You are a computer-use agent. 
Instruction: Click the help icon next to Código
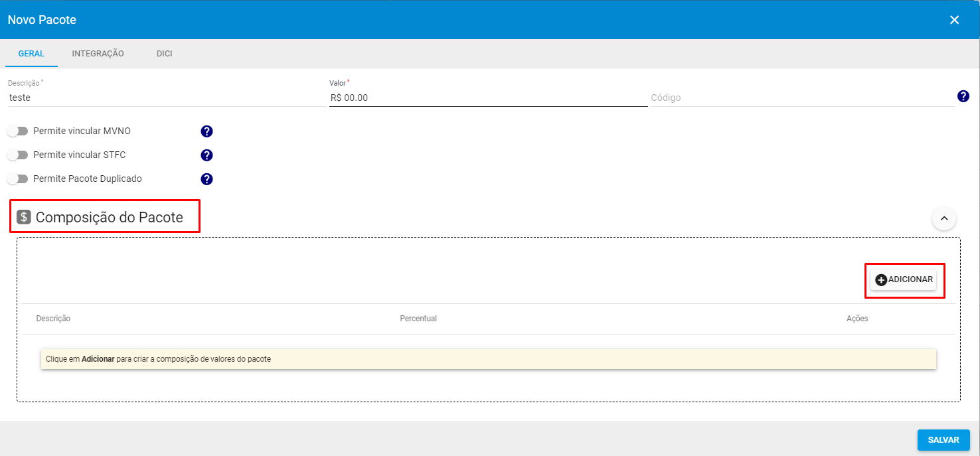[963, 97]
